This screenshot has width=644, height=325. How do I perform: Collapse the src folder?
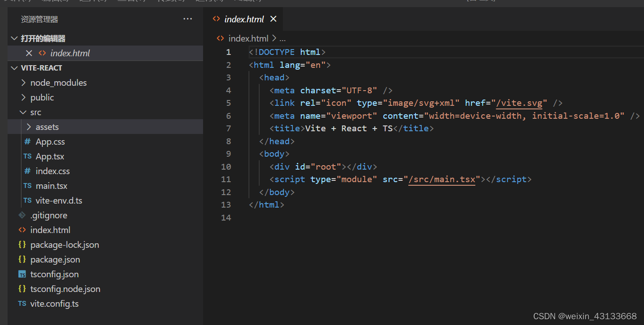click(24, 112)
